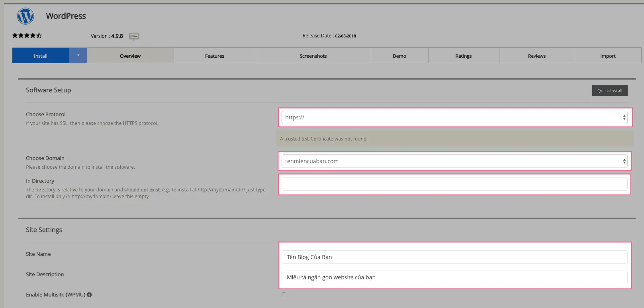Click the Software Setup heading

tap(49, 90)
